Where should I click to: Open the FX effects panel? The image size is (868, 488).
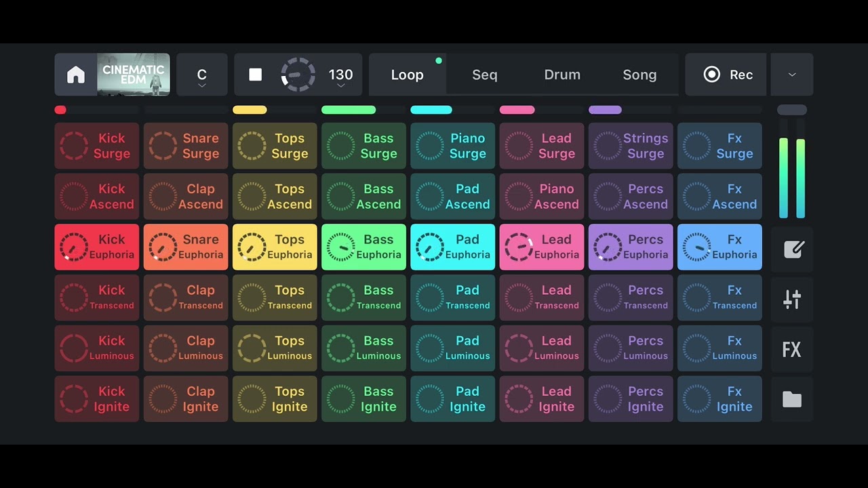pos(792,350)
